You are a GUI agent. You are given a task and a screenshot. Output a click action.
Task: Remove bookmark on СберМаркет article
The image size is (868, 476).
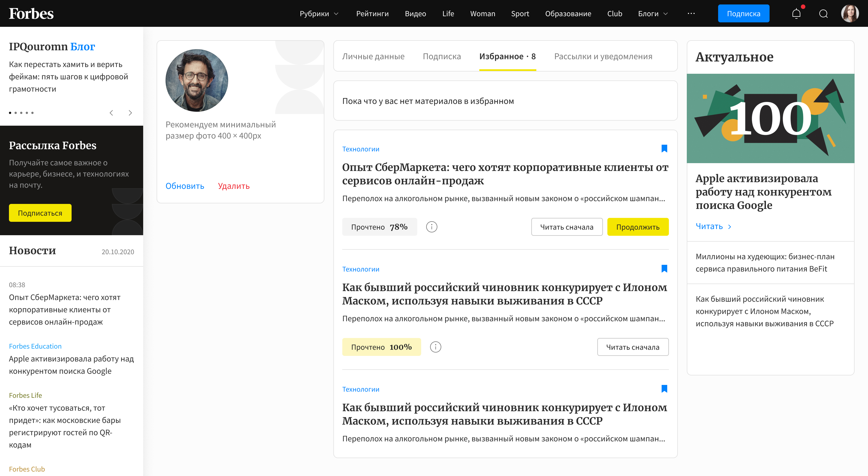coord(664,148)
